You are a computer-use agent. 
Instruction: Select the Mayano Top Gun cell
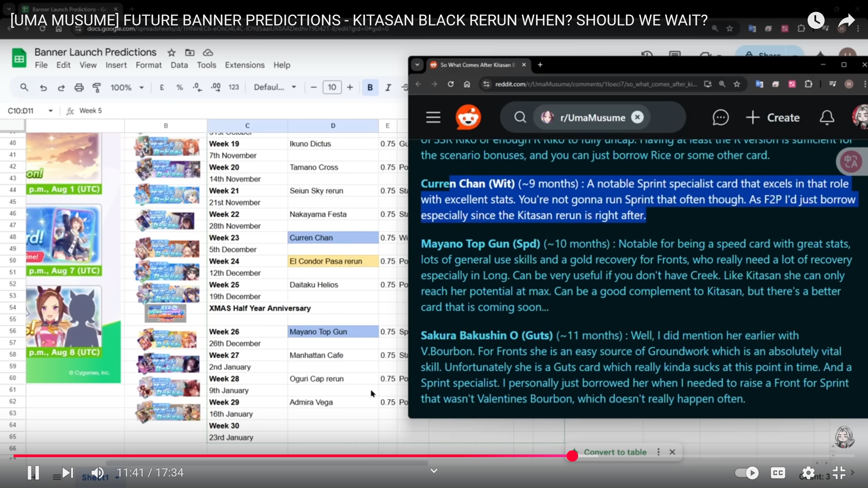pos(333,331)
